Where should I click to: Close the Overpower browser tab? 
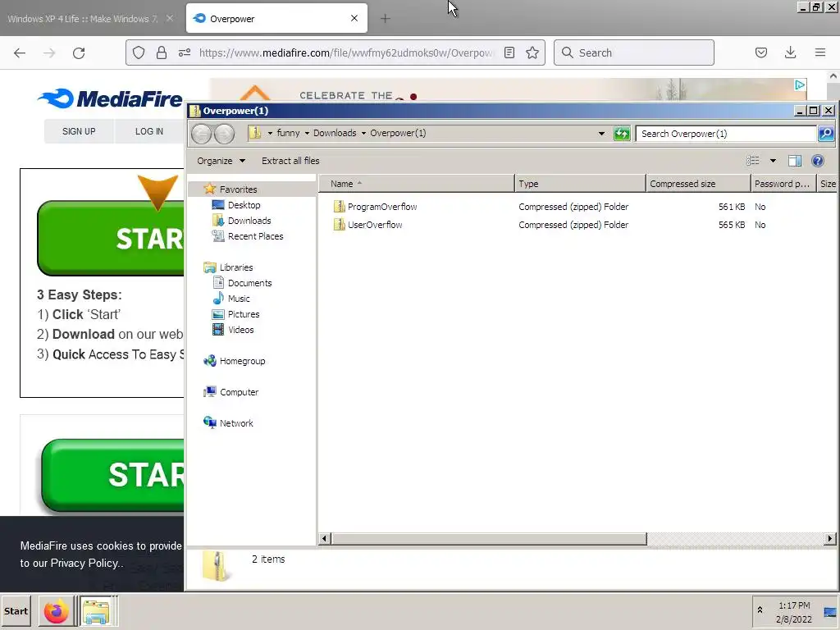pos(354,18)
